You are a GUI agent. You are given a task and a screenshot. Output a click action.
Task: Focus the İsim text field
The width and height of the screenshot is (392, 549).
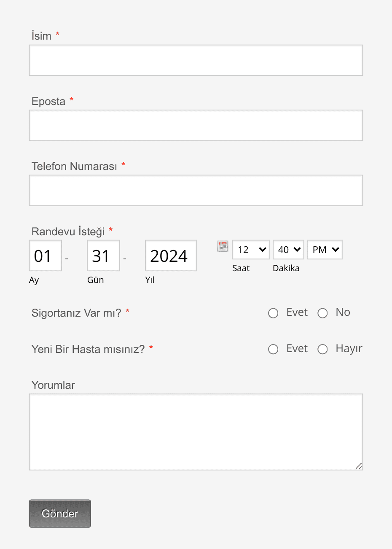[x=196, y=60]
